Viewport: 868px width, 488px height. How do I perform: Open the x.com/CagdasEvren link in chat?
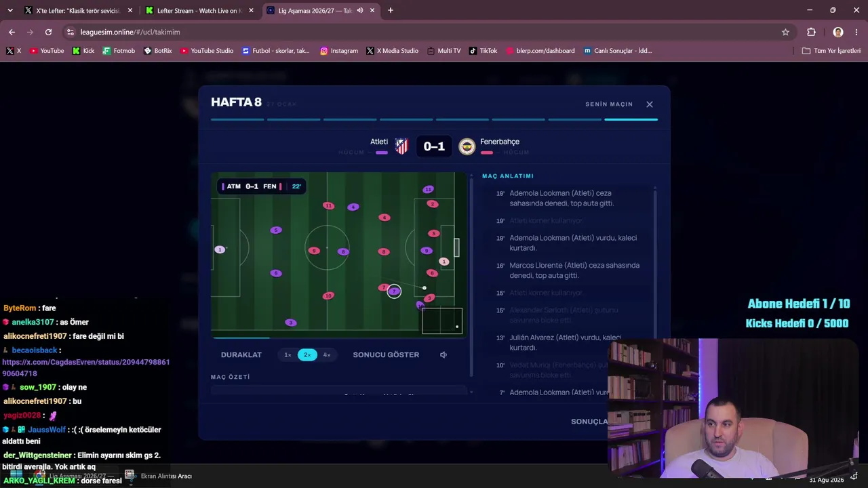click(86, 368)
